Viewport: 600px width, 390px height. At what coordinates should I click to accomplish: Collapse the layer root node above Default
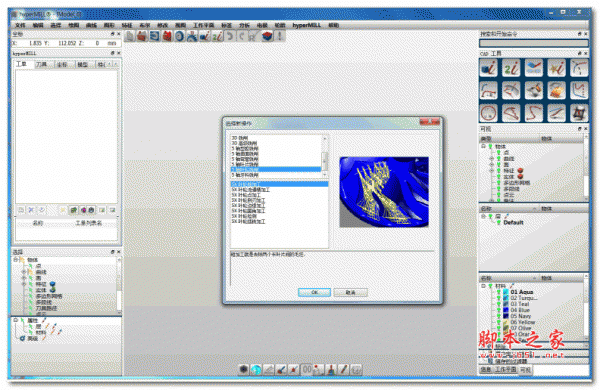483,216
